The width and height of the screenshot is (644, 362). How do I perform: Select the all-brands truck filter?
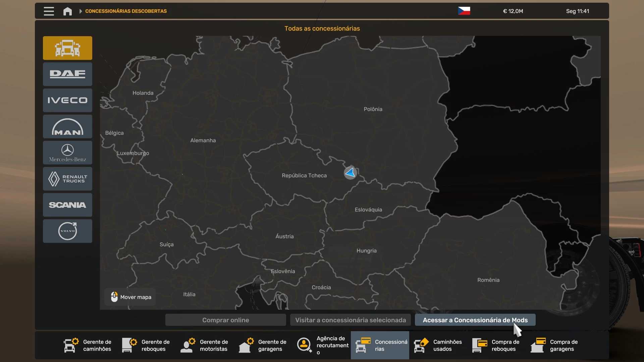[x=67, y=48]
